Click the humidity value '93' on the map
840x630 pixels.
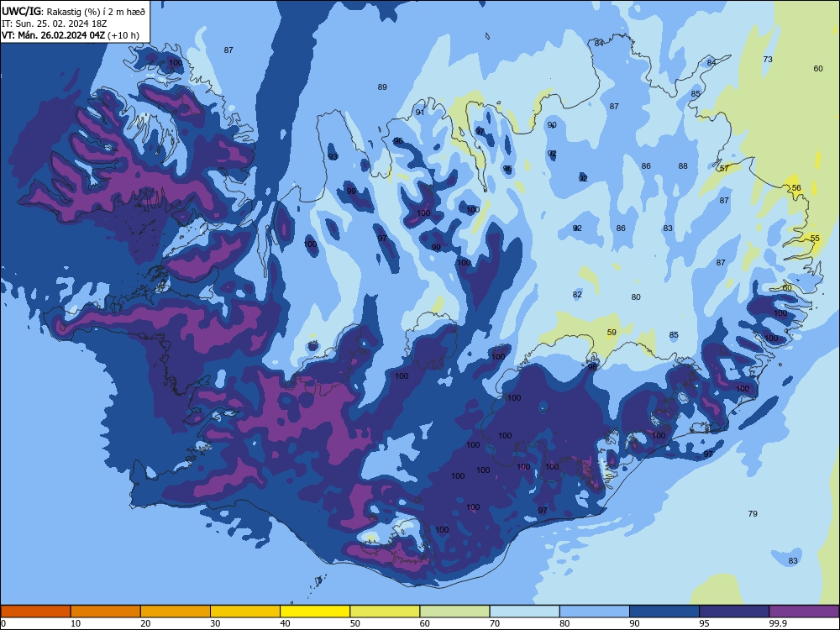pyautogui.click(x=333, y=157)
